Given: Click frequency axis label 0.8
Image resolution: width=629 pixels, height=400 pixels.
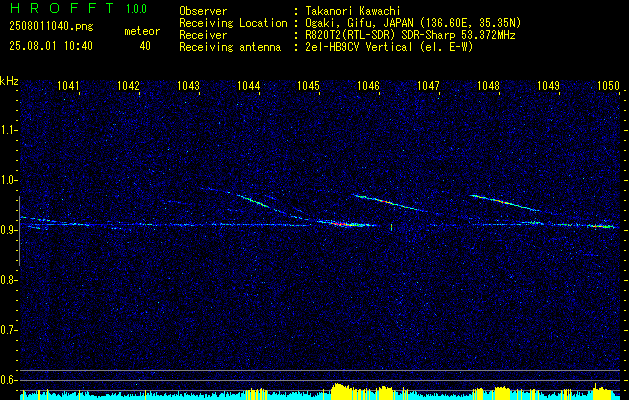Looking at the screenshot, I should click(x=9, y=280).
